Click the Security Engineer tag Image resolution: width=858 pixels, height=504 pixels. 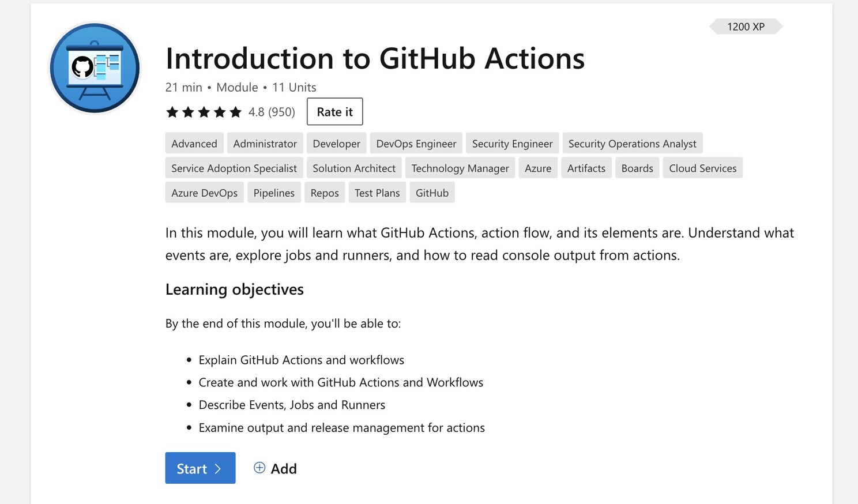512,144
